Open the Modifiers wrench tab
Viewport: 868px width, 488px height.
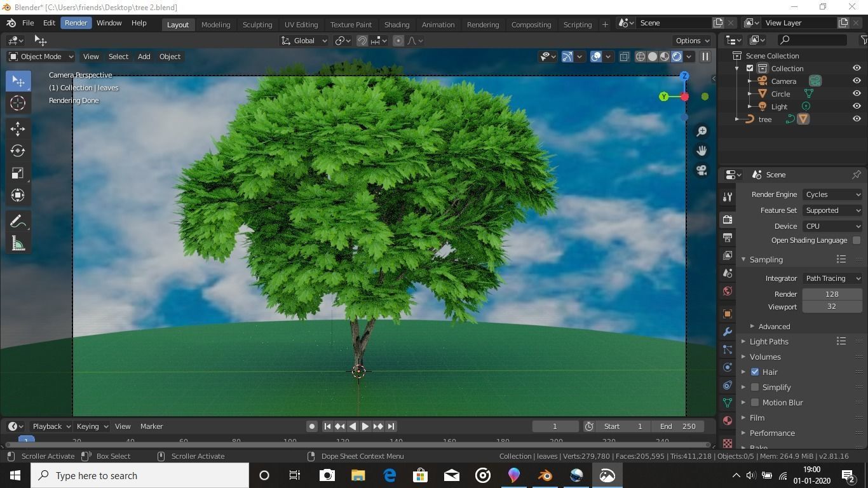coord(728,332)
